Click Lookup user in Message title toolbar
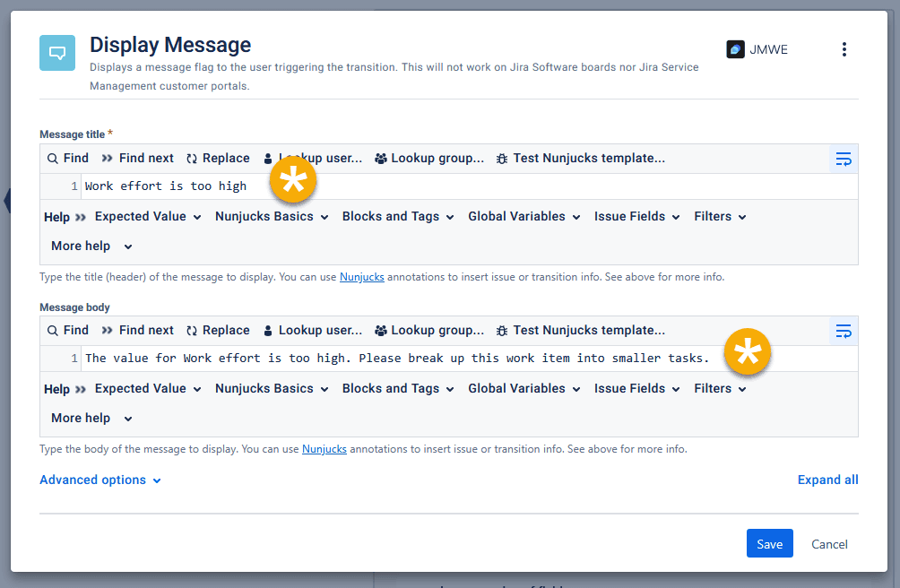The width and height of the screenshot is (900, 588). [313, 159]
